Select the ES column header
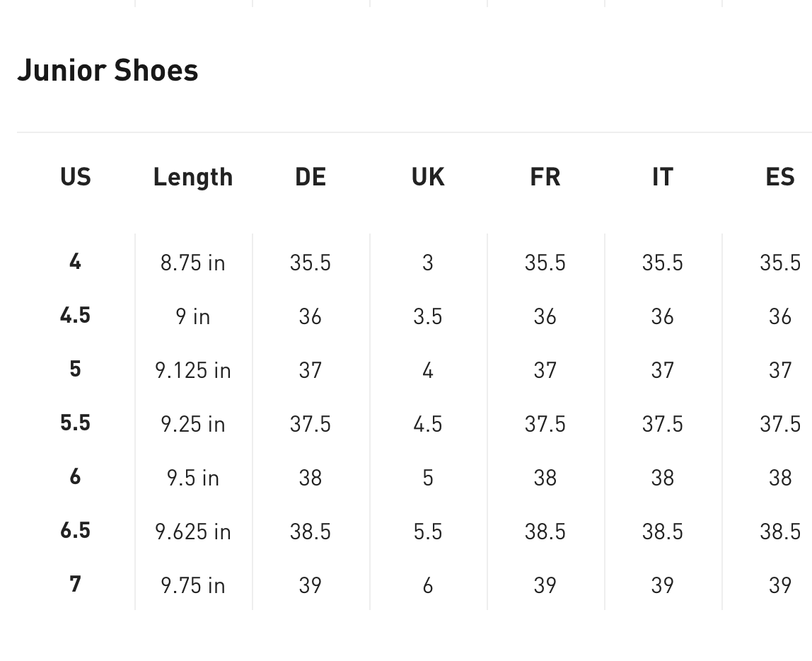The height and width of the screenshot is (661, 812). (x=780, y=177)
